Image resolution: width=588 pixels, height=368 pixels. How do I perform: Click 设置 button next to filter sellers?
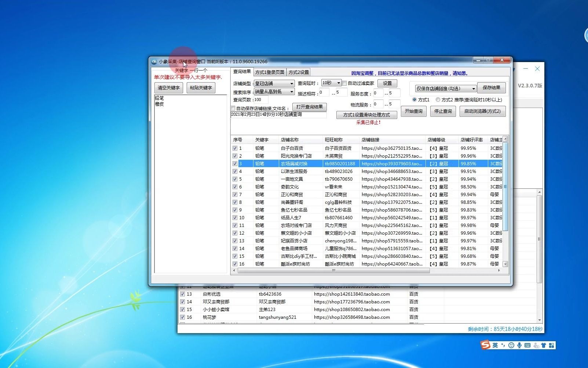(387, 83)
